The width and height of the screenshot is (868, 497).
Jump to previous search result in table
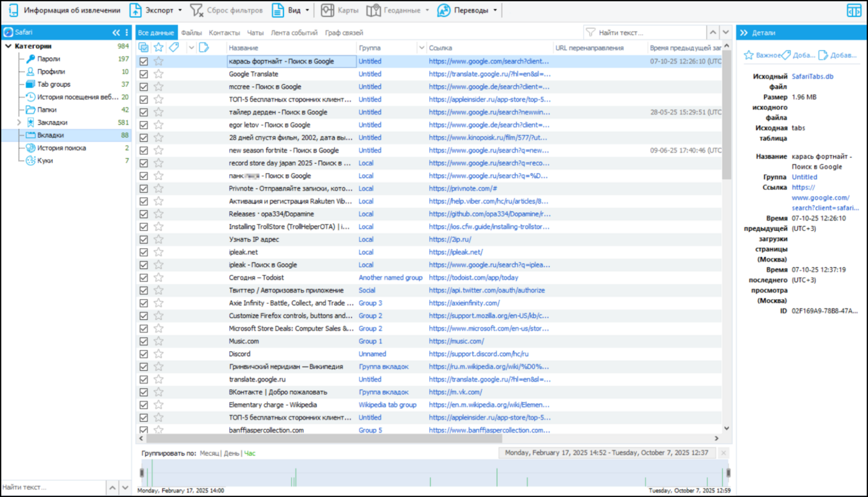[x=713, y=33]
